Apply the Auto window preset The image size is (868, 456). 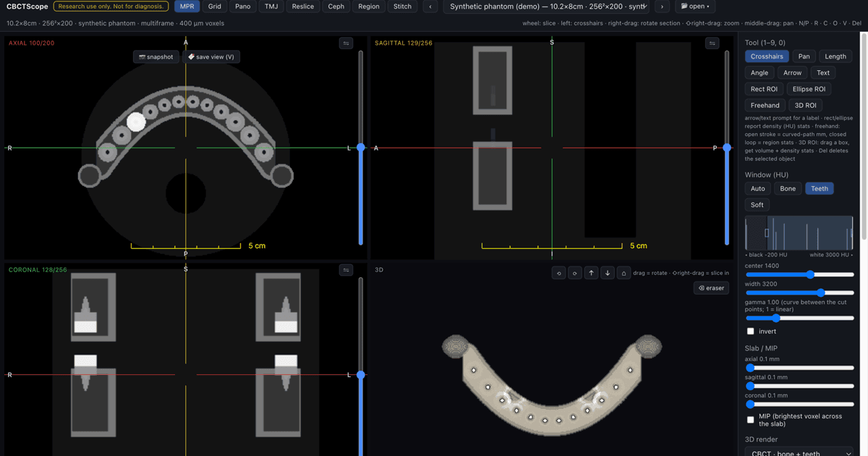[x=758, y=188]
